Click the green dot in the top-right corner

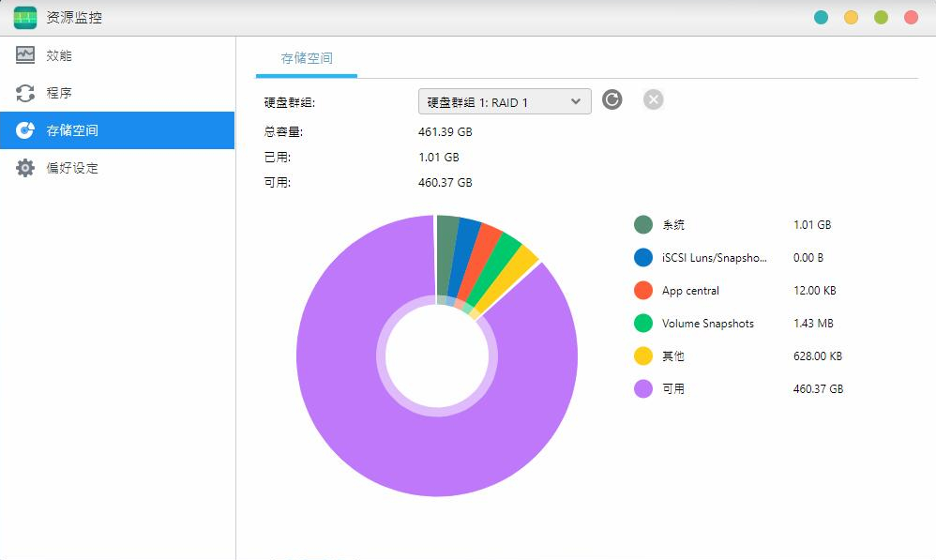tap(882, 17)
